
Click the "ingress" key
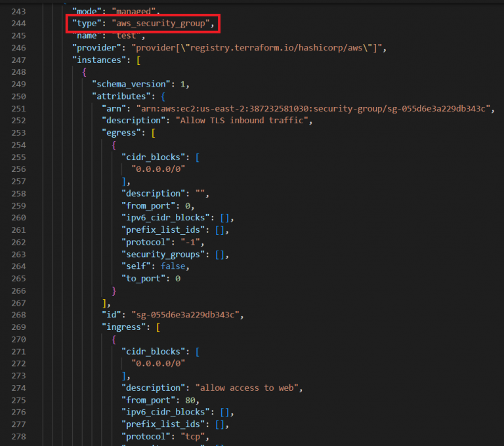pos(125,327)
